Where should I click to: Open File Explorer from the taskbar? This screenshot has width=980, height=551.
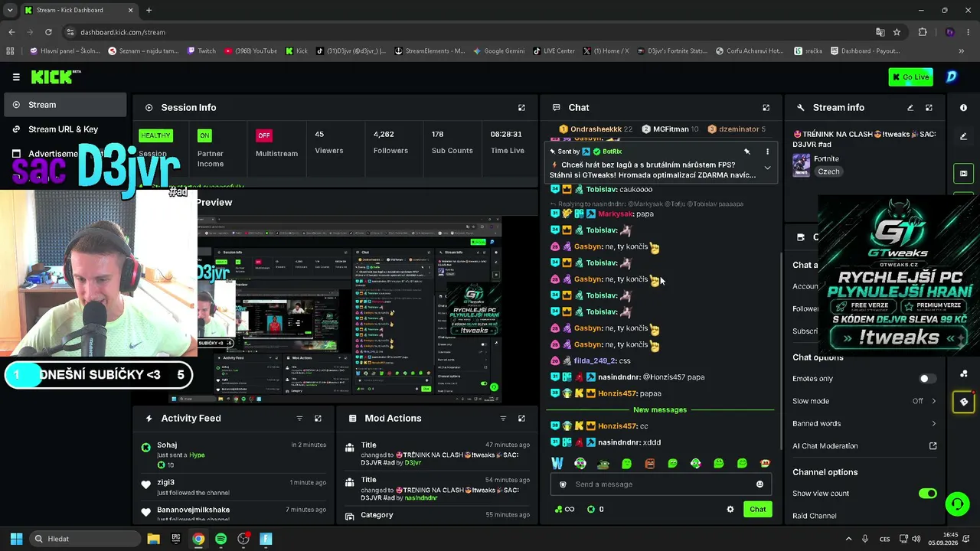[153, 539]
